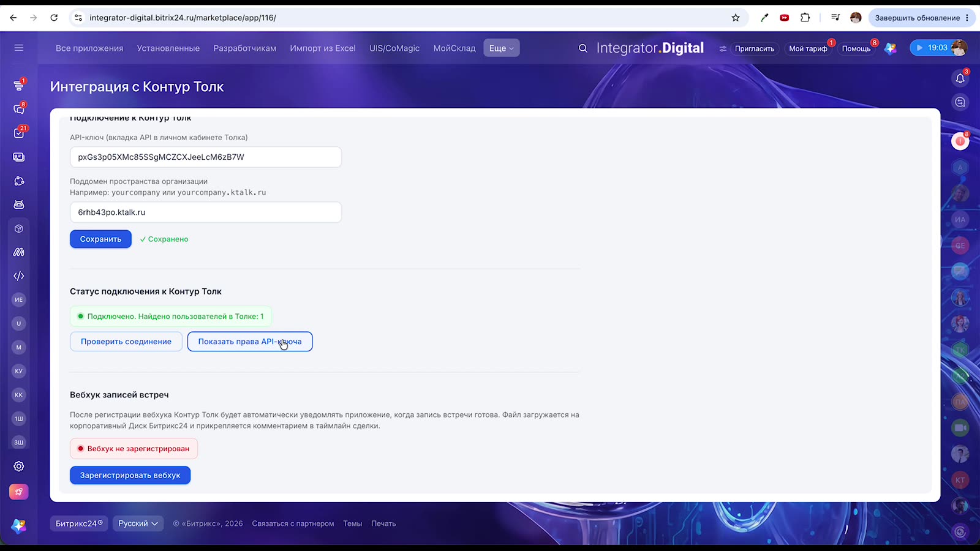The height and width of the screenshot is (551, 980).
Task: Click Завершить обновление in browser
Action: click(917, 18)
